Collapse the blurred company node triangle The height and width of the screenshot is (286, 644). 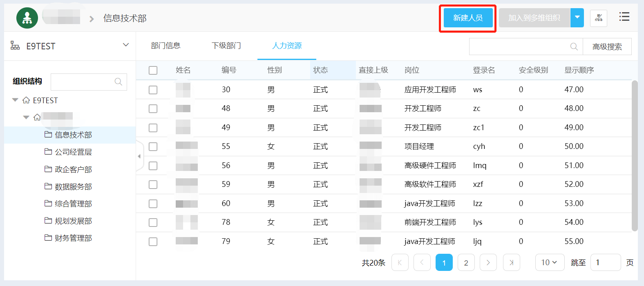click(26, 117)
